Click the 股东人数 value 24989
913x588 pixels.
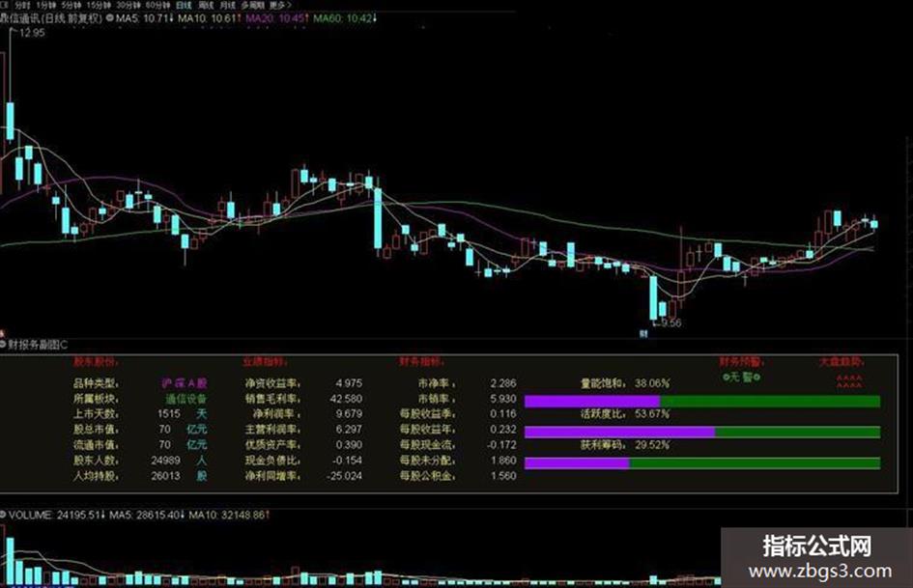click(165, 460)
